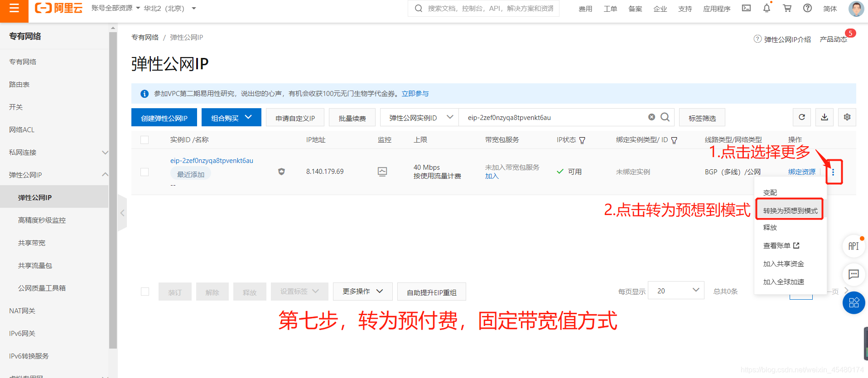Click the global search box
This screenshot has height=378, width=868.
click(x=483, y=8)
